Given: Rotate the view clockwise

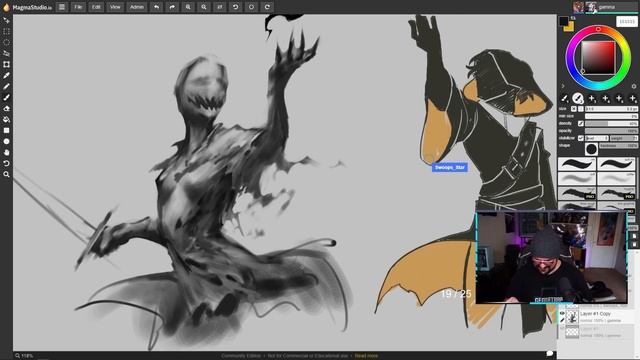Looking at the screenshot, I should tap(267, 7).
